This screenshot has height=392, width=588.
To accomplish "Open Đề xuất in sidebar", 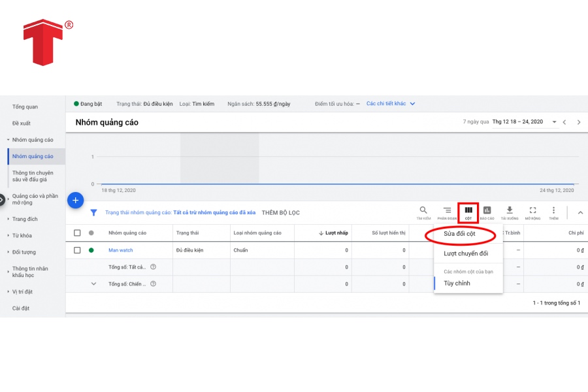I will point(22,123).
